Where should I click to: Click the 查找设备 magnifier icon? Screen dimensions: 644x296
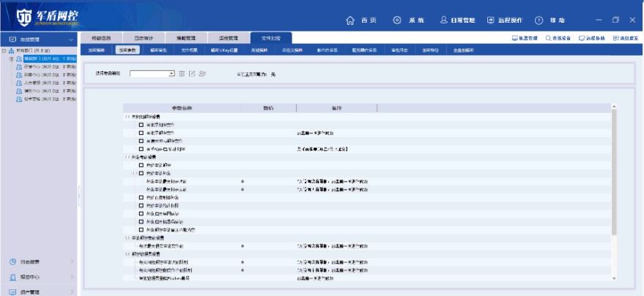tap(547, 37)
